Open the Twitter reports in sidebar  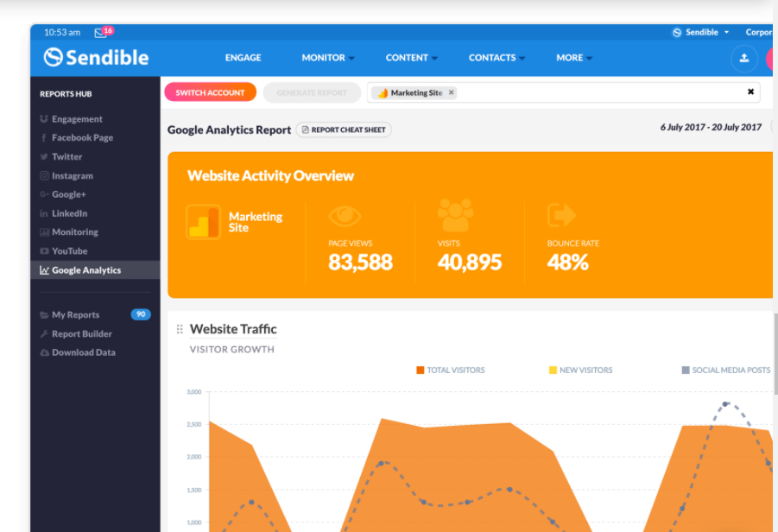coord(66,157)
